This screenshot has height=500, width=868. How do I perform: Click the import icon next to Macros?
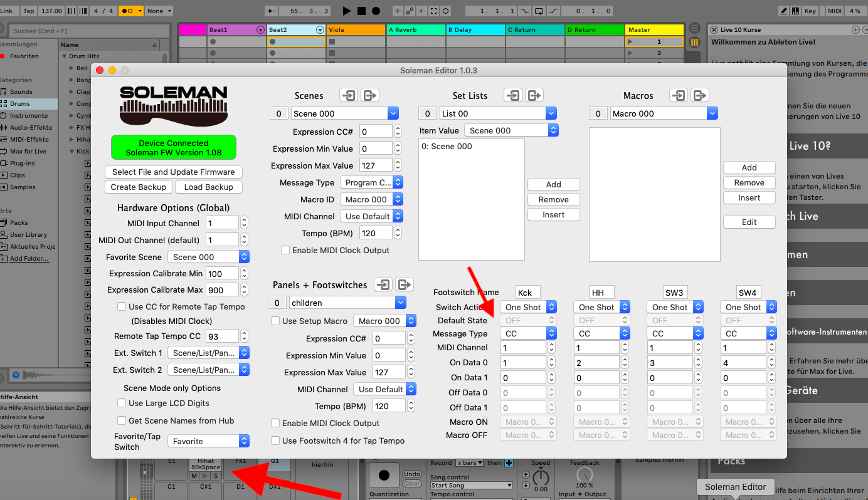click(679, 95)
